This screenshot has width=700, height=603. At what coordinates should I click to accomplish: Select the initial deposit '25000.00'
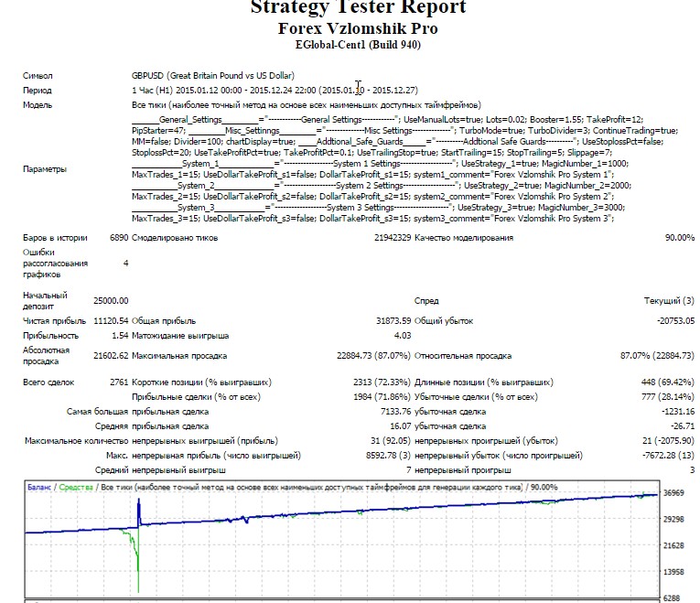point(111,301)
